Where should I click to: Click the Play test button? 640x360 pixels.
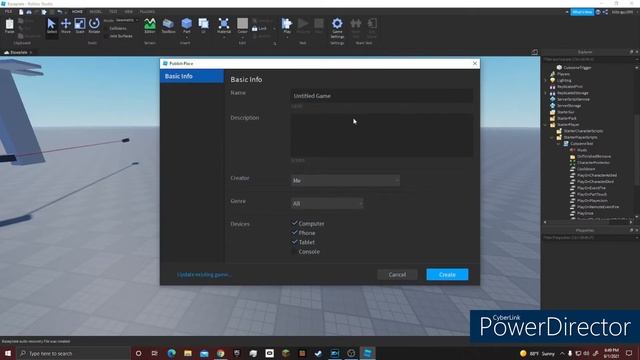tap(287, 26)
